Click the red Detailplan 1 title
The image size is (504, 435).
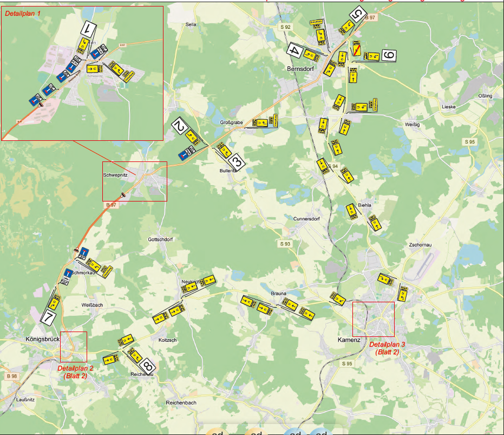coord(23,12)
